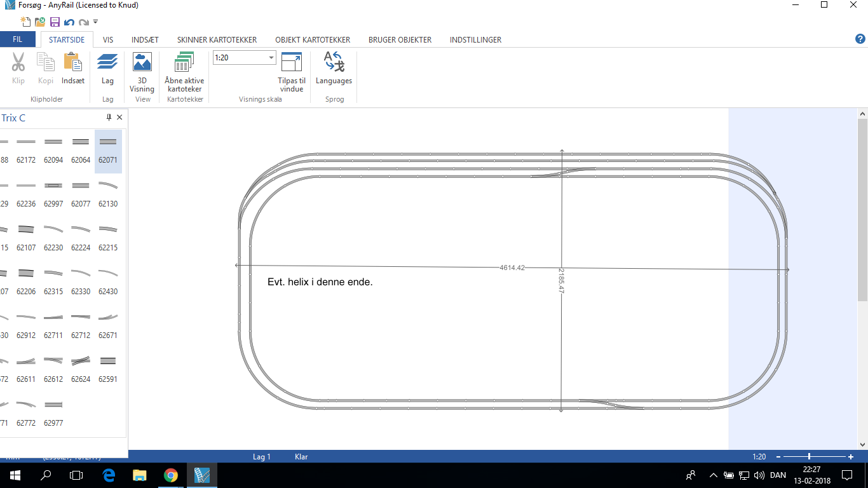Select turnout 62612
Screen dimensions: 868x488
[53, 370]
